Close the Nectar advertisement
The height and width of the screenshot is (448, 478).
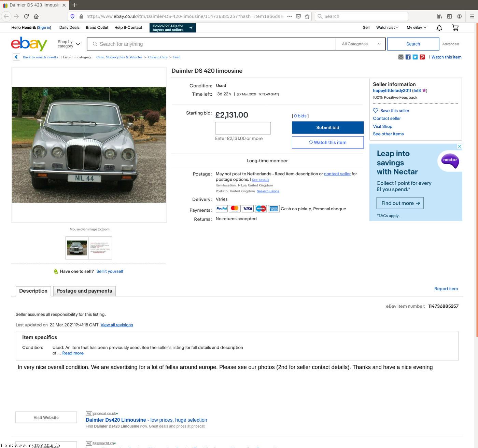click(x=460, y=146)
